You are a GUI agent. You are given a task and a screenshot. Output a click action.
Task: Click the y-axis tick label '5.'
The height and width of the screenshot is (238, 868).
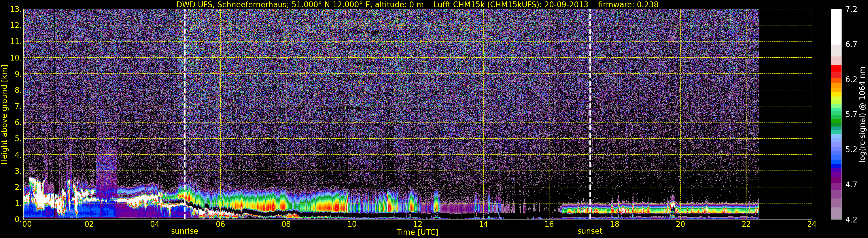coord(18,139)
